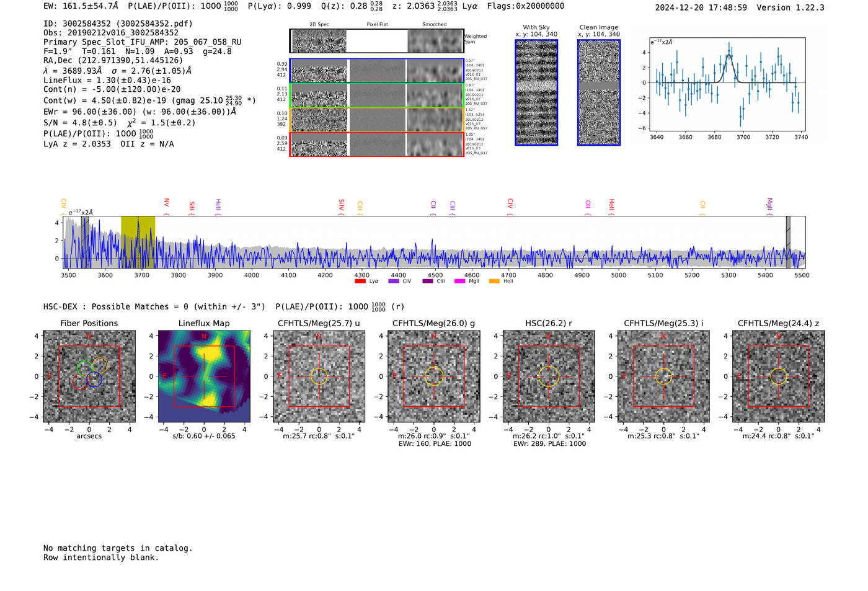Click the orange-bordered fiber pixel flat panel
Viewport: 868px width, 591px height.
click(x=377, y=120)
